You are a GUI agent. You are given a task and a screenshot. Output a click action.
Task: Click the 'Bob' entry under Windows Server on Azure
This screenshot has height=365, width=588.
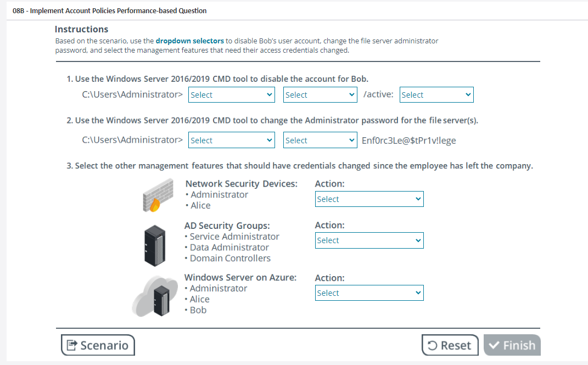coord(198,310)
